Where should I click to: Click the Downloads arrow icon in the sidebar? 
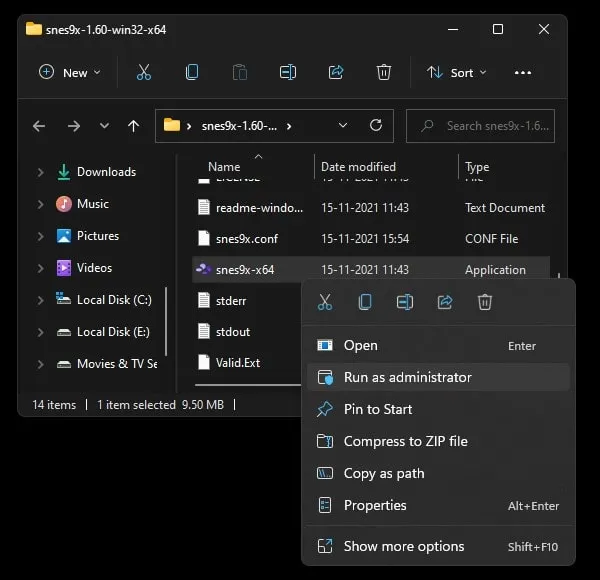pos(64,172)
